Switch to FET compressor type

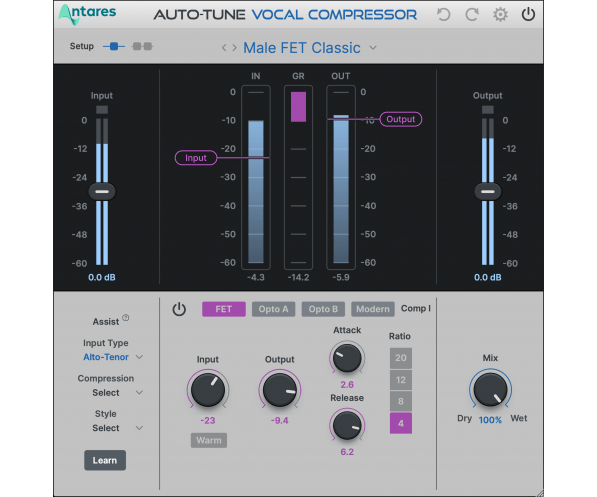(223, 309)
